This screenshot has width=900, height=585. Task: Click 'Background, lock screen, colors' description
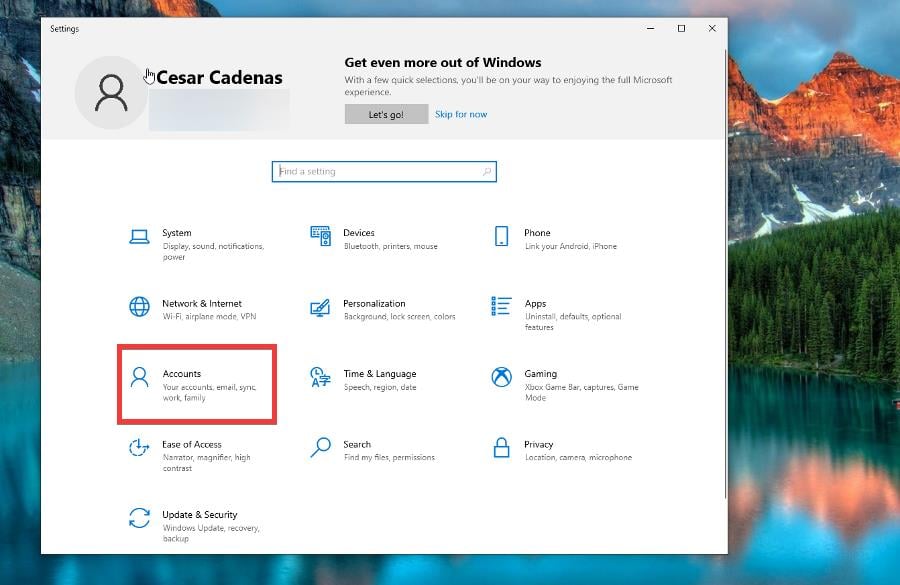click(399, 316)
